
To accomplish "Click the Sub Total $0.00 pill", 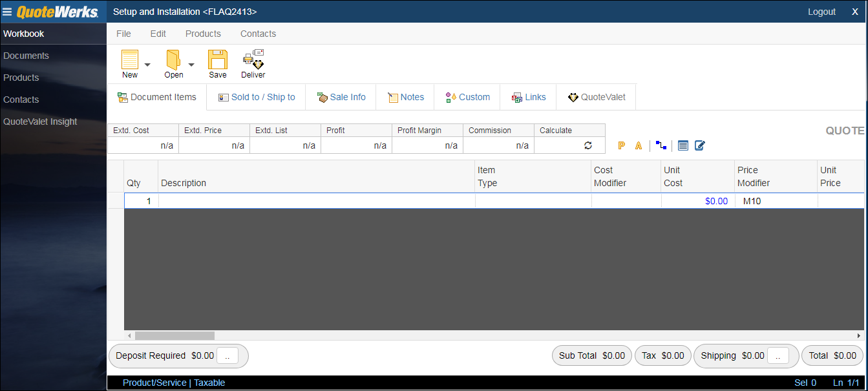I will [592, 356].
